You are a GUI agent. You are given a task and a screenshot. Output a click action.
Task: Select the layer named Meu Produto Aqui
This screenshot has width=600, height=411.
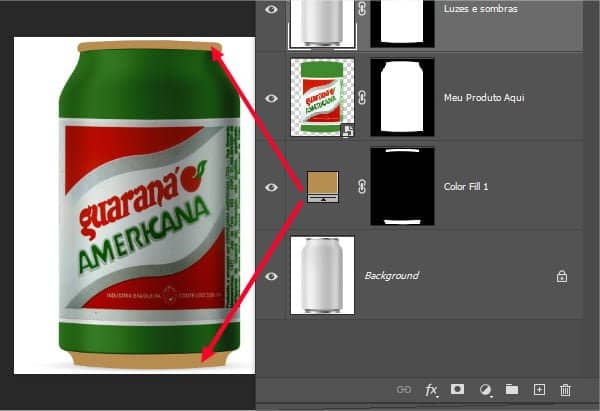(484, 98)
